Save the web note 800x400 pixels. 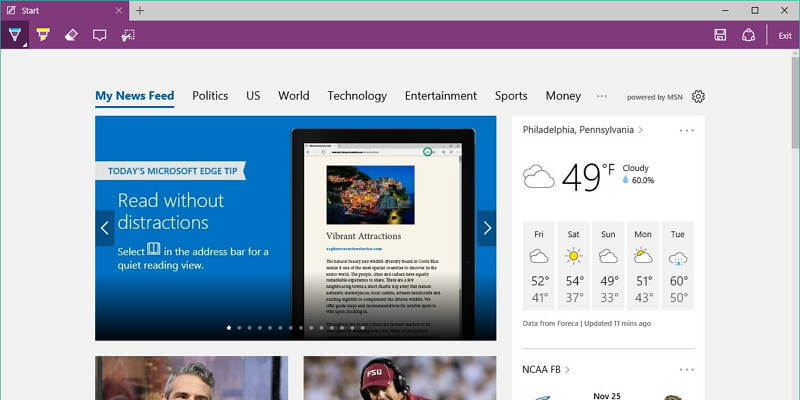(720, 35)
